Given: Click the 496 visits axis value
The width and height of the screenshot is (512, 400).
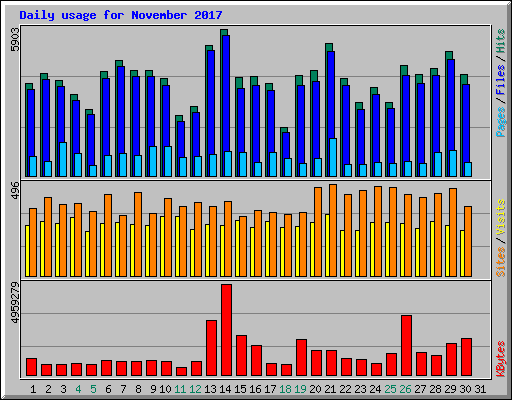Looking at the screenshot, I should point(15,190).
